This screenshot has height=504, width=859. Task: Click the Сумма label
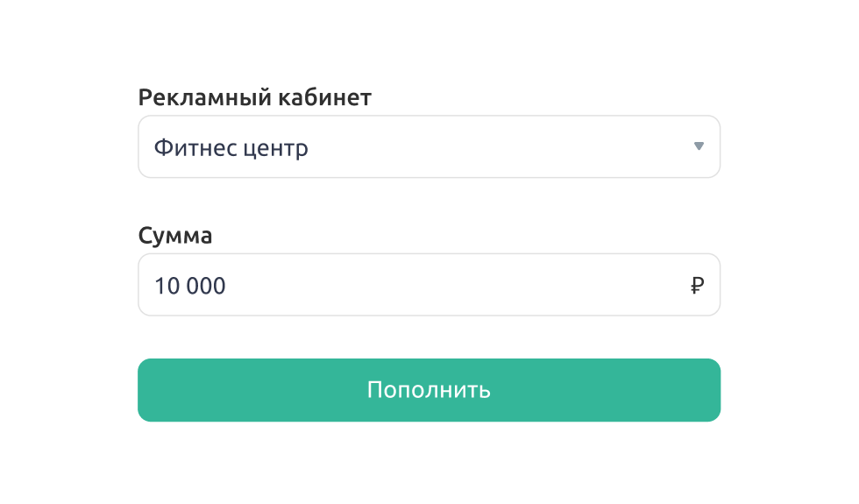175,236
